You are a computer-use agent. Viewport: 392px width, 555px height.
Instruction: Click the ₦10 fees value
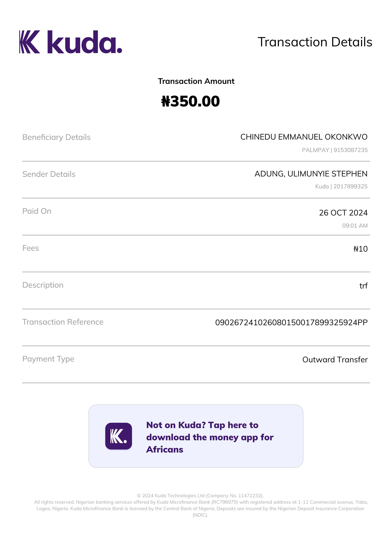(360, 249)
